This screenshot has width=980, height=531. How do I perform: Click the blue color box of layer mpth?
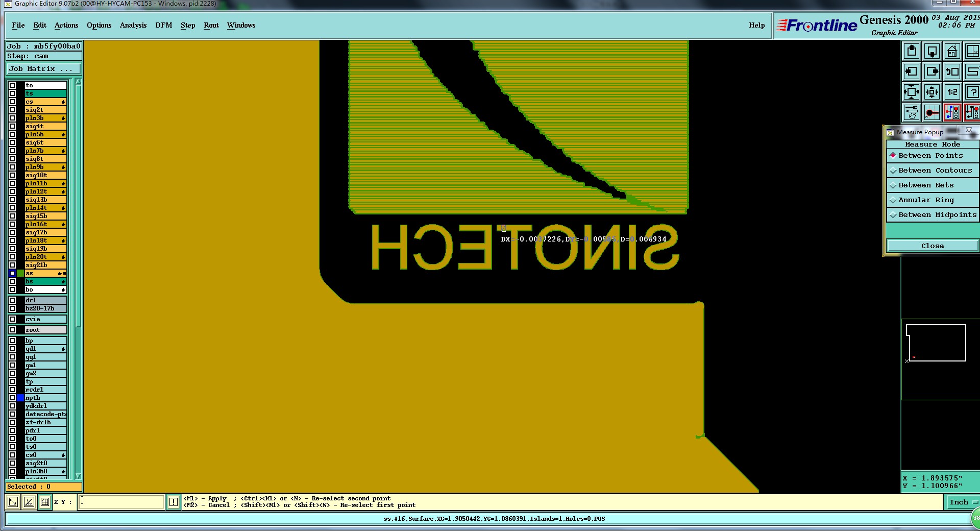[x=20, y=398]
